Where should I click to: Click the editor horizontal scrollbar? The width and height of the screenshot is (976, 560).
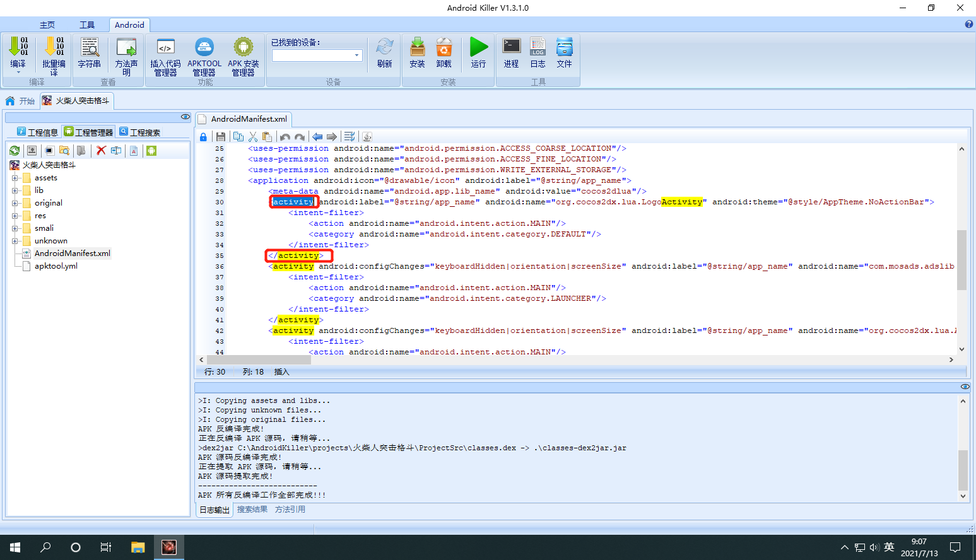coord(576,359)
